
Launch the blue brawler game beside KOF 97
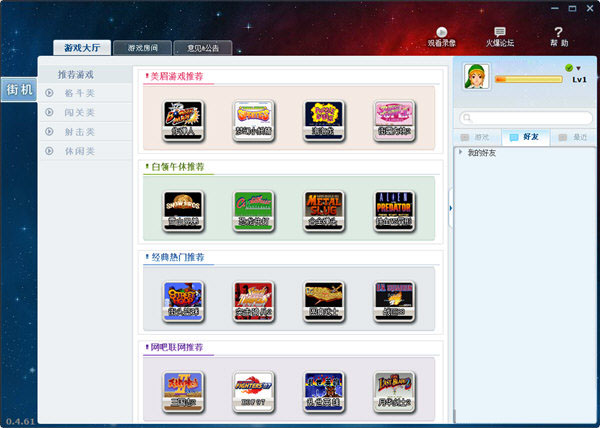pyautogui.click(x=324, y=392)
